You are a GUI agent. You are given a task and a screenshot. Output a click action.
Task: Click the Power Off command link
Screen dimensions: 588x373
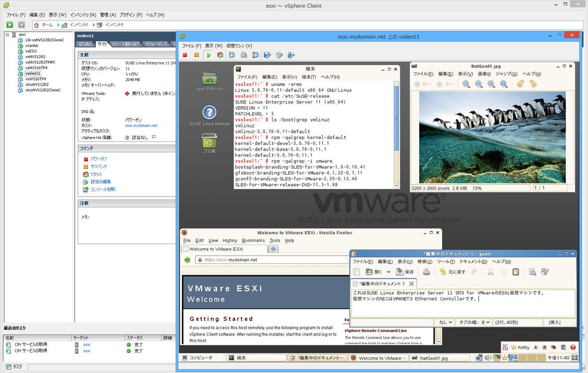click(99, 159)
